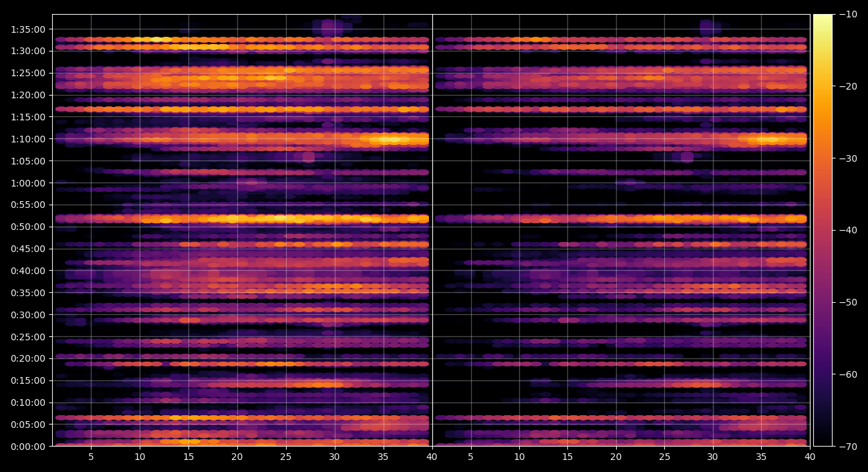
Task: Select the 0:10:00 y-axis tick label
Action: 28,402
